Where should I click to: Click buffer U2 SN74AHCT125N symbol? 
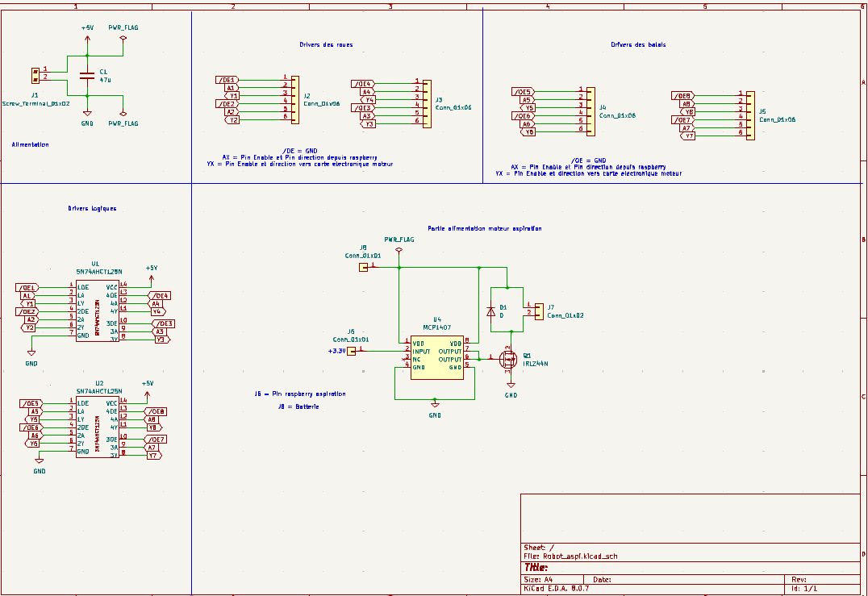tap(97, 427)
